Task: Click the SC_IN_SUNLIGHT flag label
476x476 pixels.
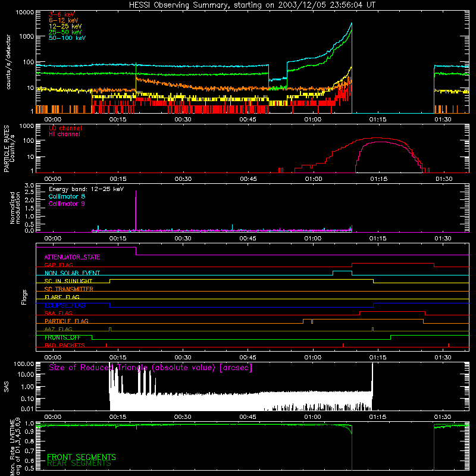Action: (68, 281)
